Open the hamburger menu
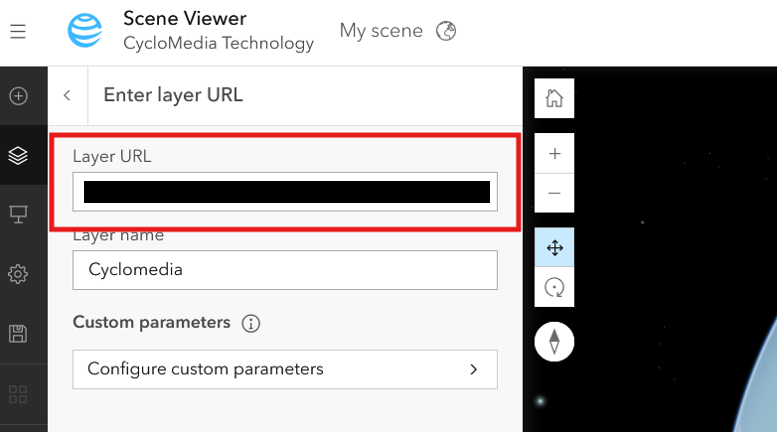777x432 pixels. 18,32
